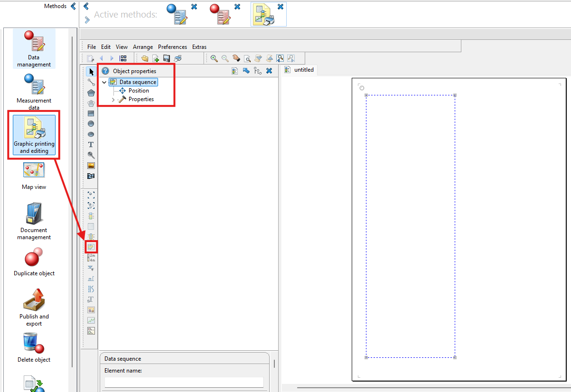
Task: Expand the Properties tree node
Action: [113, 100]
